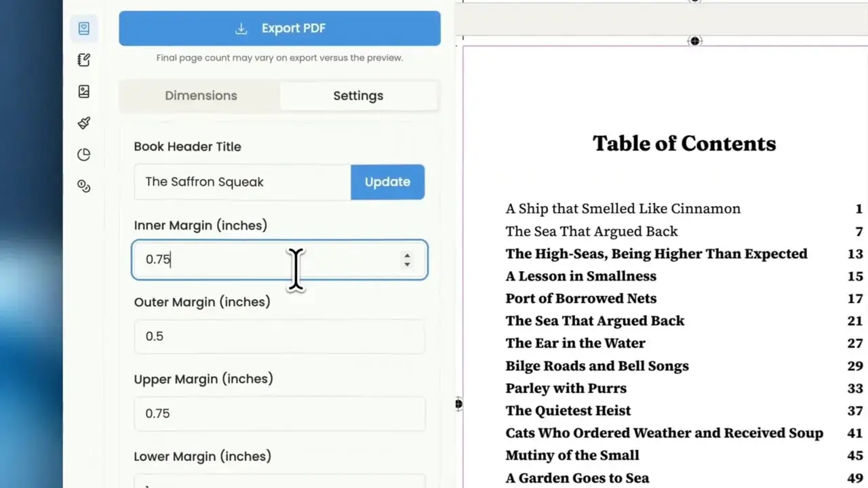This screenshot has width=868, height=488.
Task: Click the Export PDF button
Action: point(279,28)
